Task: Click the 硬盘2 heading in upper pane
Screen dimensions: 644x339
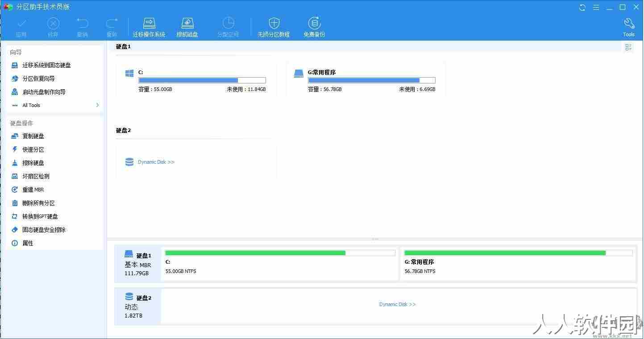Action: 123,130
